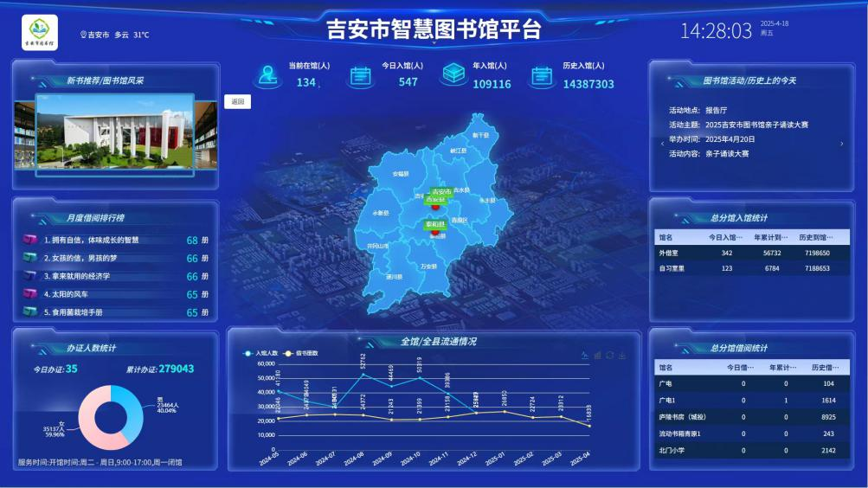
Task: Click the 历史入馆 calendar icon
Action: [x=542, y=76]
